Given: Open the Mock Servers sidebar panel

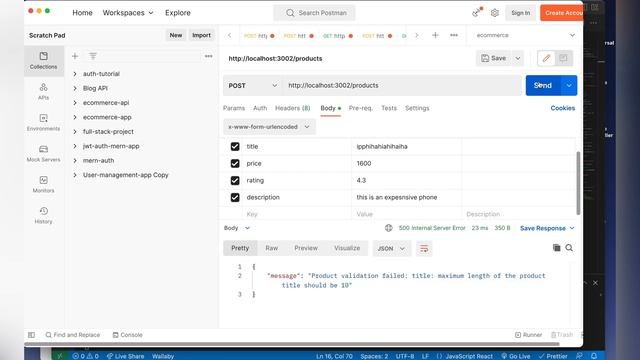Looking at the screenshot, I should (43, 153).
